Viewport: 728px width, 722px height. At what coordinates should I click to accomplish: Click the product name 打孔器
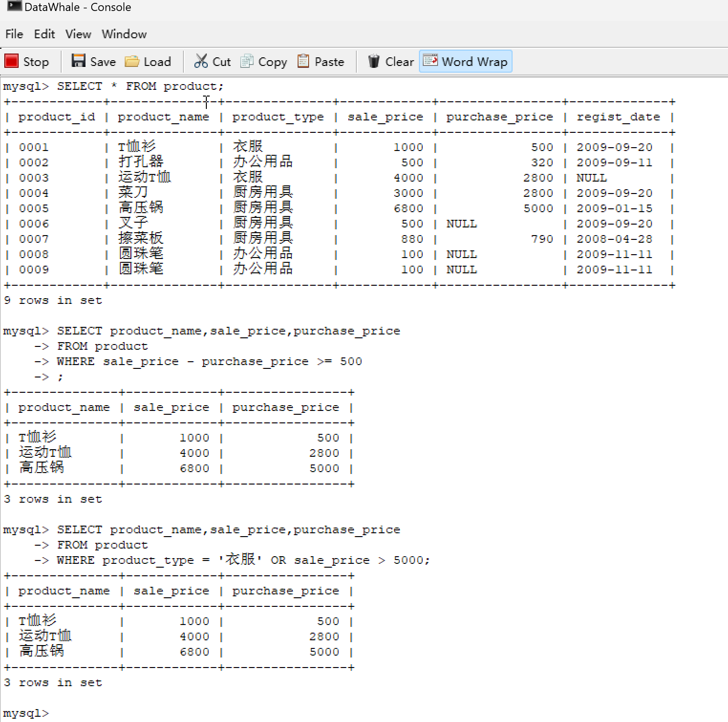click(141, 162)
